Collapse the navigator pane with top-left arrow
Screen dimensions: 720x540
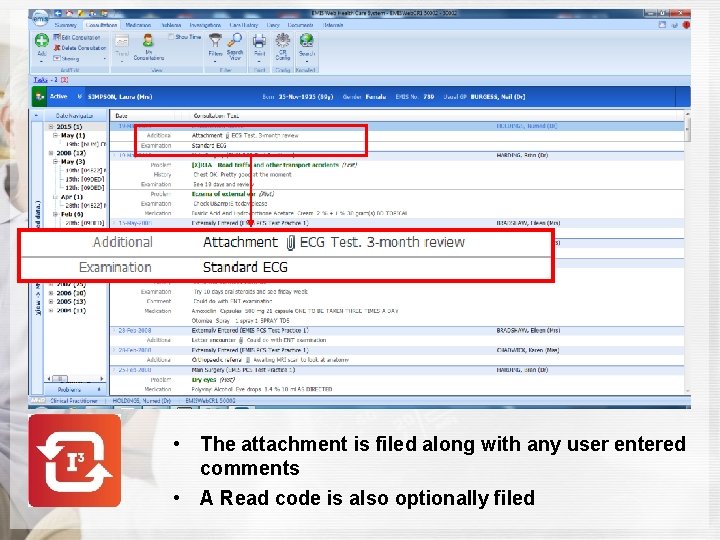pos(37,116)
